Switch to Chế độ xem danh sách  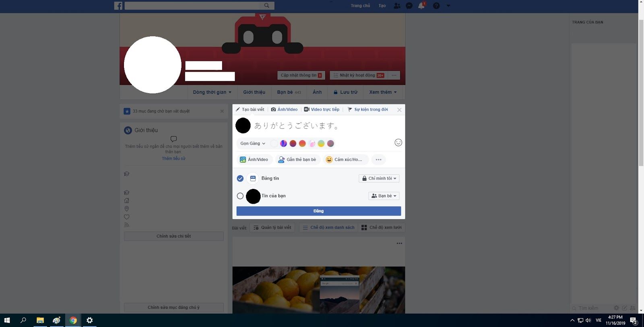328,228
